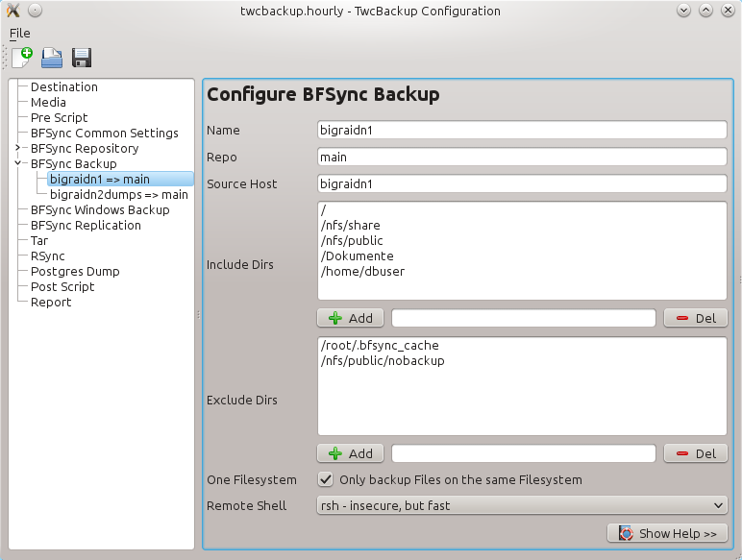The width and height of the screenshot is (742, 560).
Task: Click Del button for Include Dirs
Action: (x=696, y=318)
